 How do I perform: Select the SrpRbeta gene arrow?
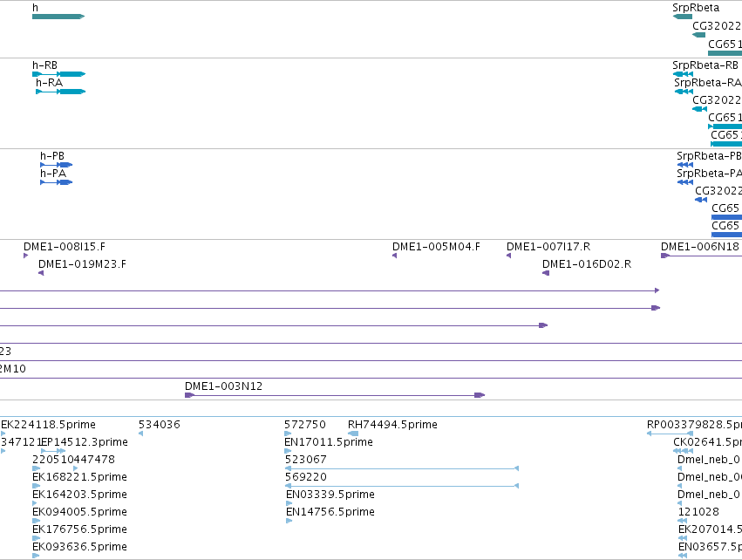point(683,17)
